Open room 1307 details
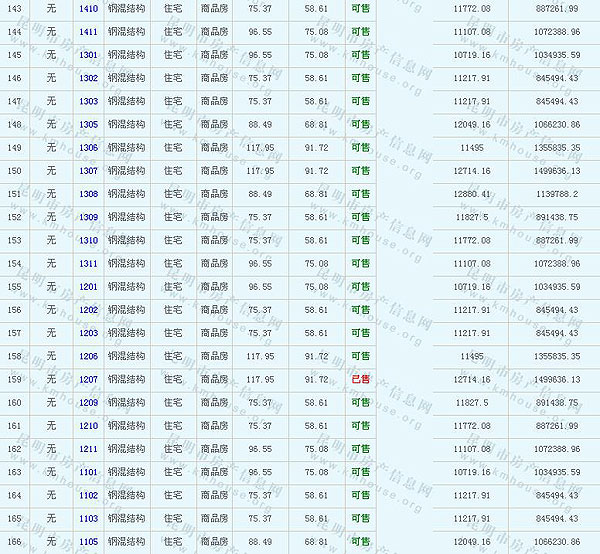Screen dimensions: 600x554 click(x=88, y=170)
